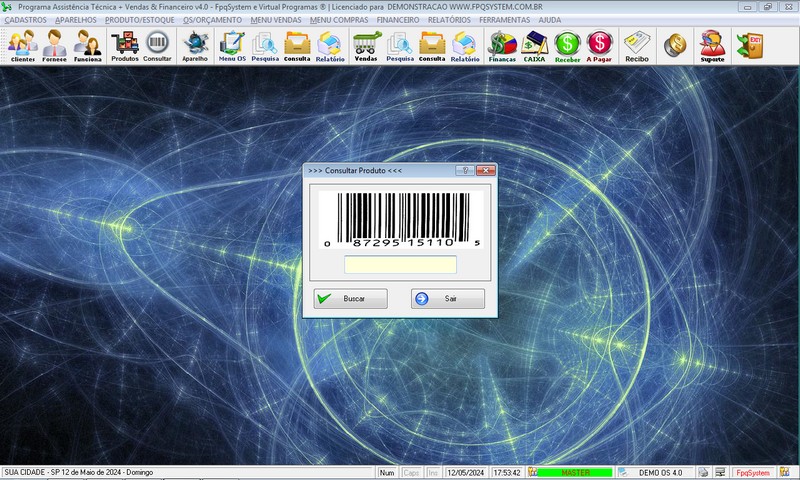This screenshot has height=480, width=800.
Task: Open the CAIXA cash register icon
Action: 535,45
